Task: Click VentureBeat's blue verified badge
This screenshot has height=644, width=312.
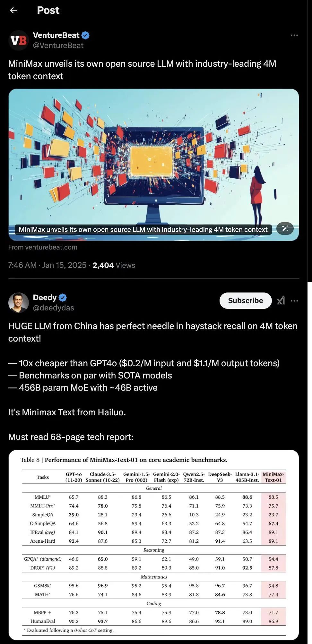Action: tap(85, 35)
